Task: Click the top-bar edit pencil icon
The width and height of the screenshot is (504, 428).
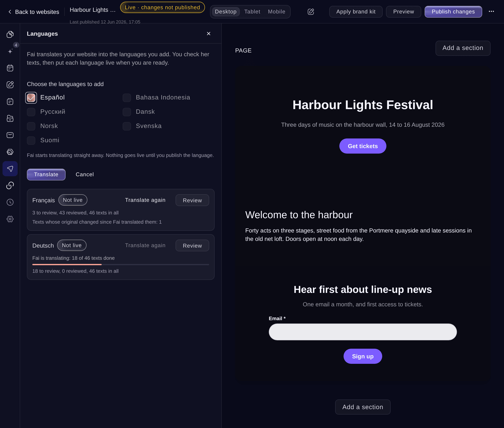Action: point(311,12)
